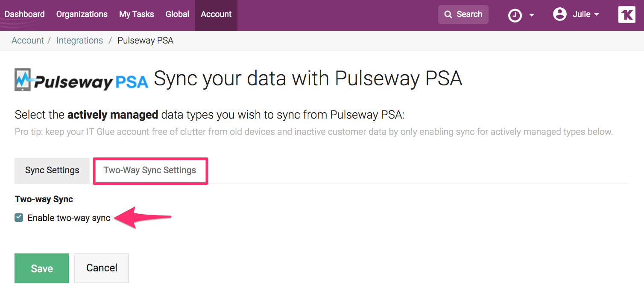
Task: Select Global in the top navigation
Action: pos(177,15)
